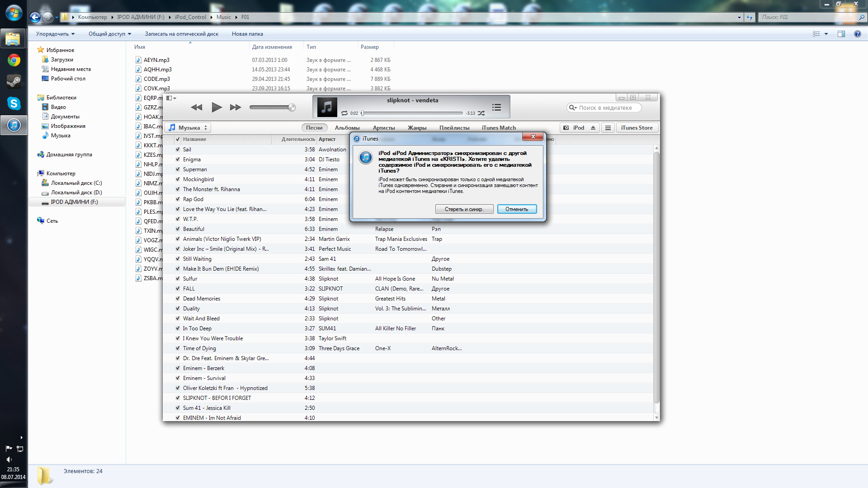Uncheck the checkbox for Beautiful

point(178,229)
